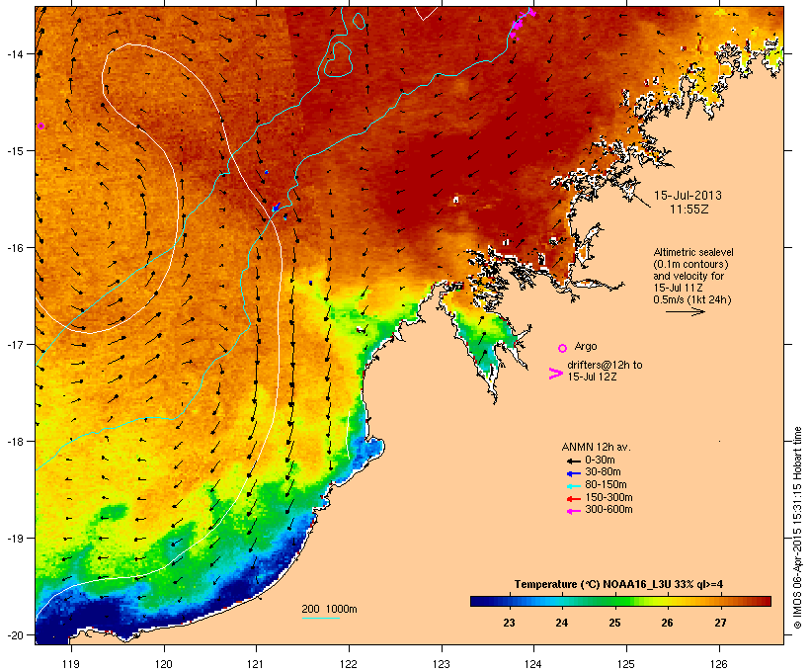Image resolution: width=810 pixels, height=672 pixels.
Task: Click the '200 1000m' isobath label
Action: click(329, 609)
